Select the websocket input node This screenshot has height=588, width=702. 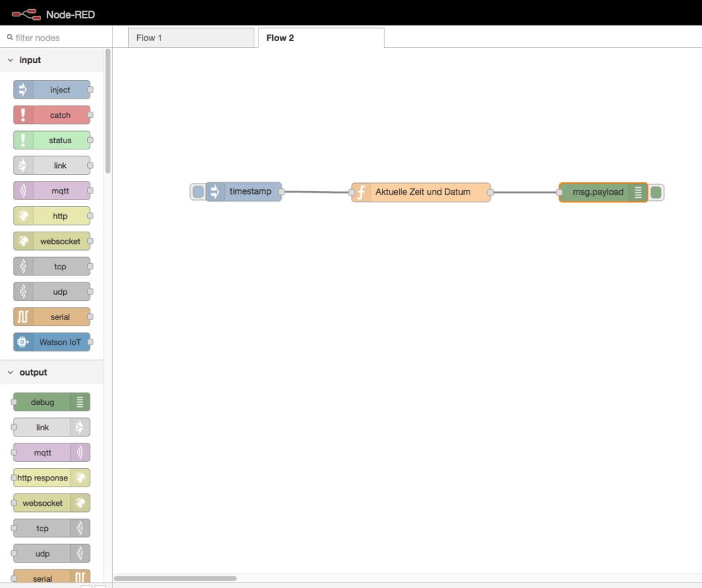pos(51,241)
